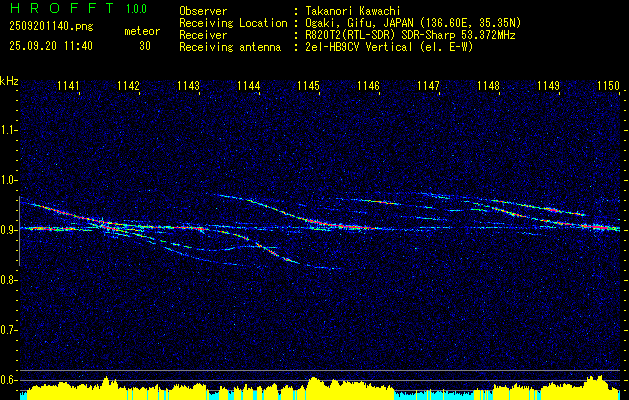Click the 0.6 kHz axis label
The height and width of the screenshot is (400, 629).
tap(9, 380)
